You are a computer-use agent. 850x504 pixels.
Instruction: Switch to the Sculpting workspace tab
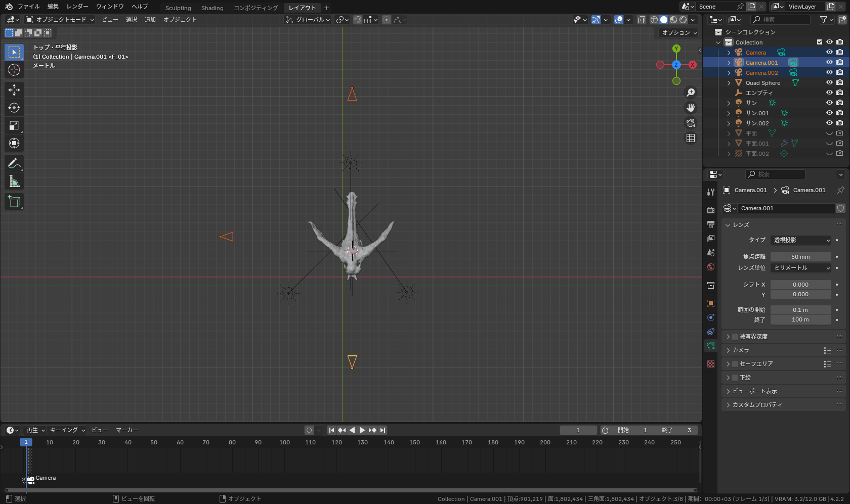click(x=178, y=8)
